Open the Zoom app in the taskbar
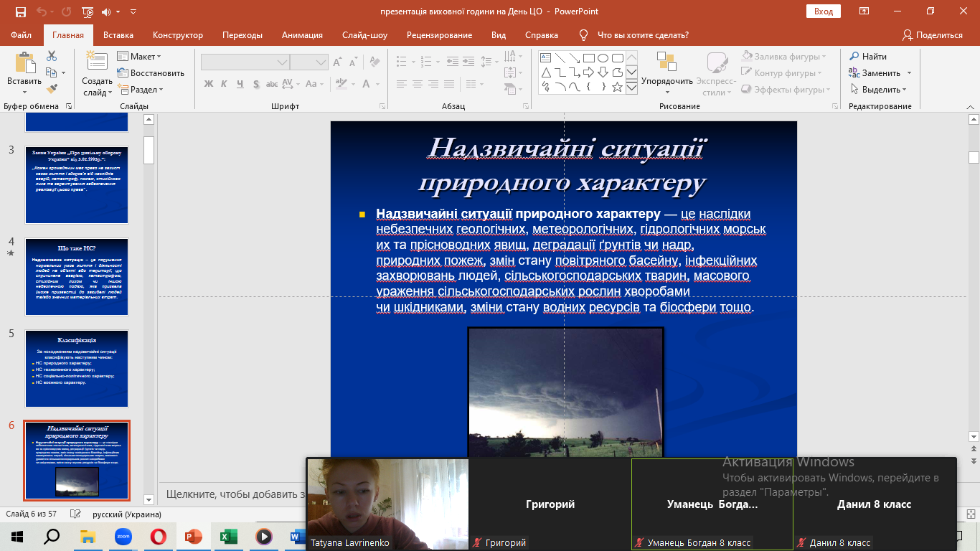 pyautogui.click(x=123, y=537)
